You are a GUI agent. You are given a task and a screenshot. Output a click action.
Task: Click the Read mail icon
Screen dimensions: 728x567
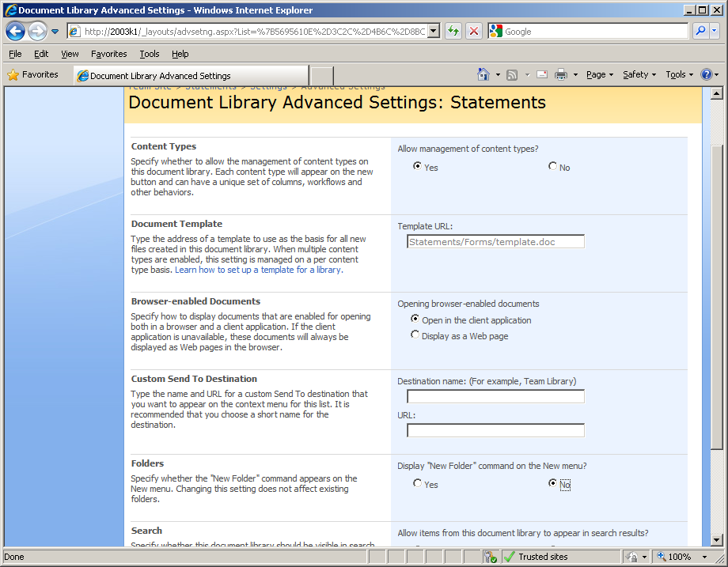pos(541,74)
